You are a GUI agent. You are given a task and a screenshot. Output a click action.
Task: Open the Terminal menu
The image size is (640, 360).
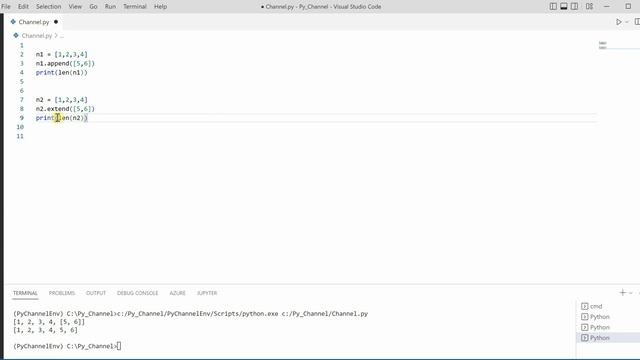pos(135,7)
